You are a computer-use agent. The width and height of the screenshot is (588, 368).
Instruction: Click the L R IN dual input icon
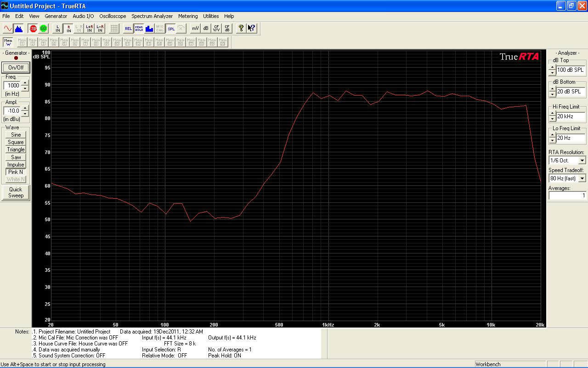[x=79, y=29]
